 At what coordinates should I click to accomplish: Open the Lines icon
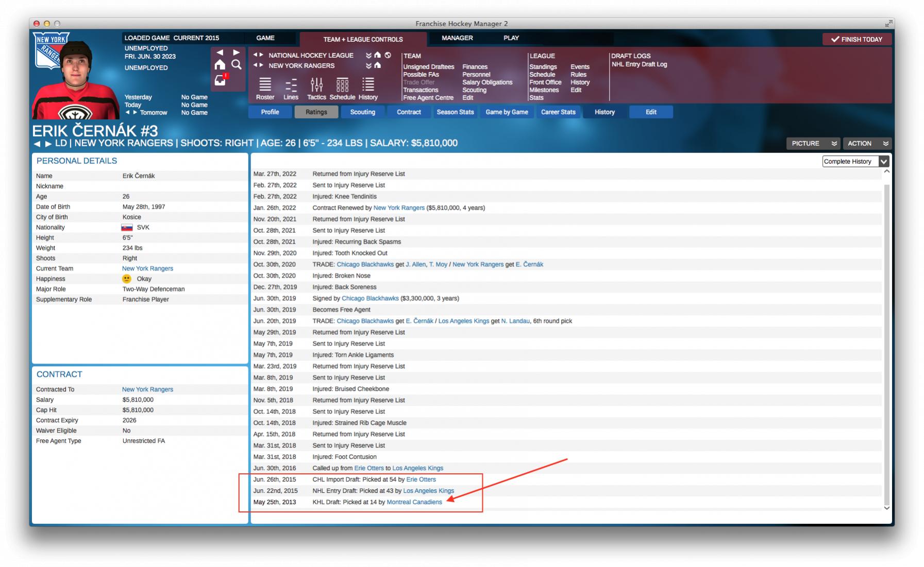(291, 85)
